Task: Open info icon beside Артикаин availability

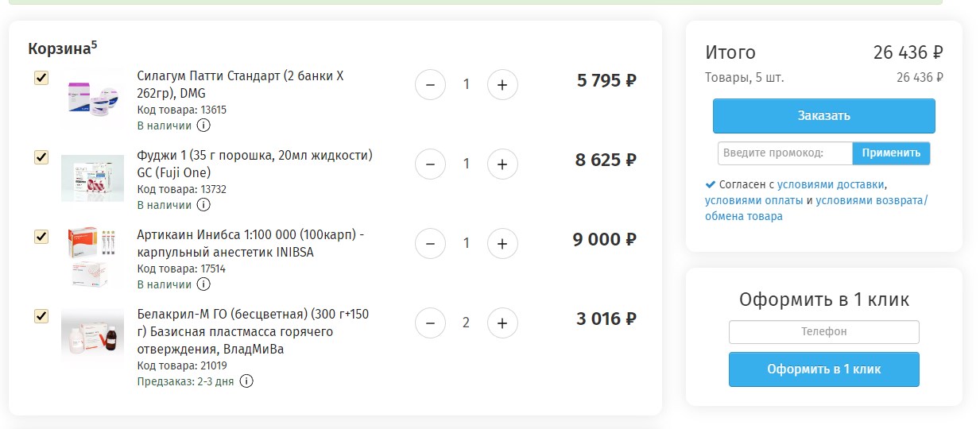Action: (203, 284)
